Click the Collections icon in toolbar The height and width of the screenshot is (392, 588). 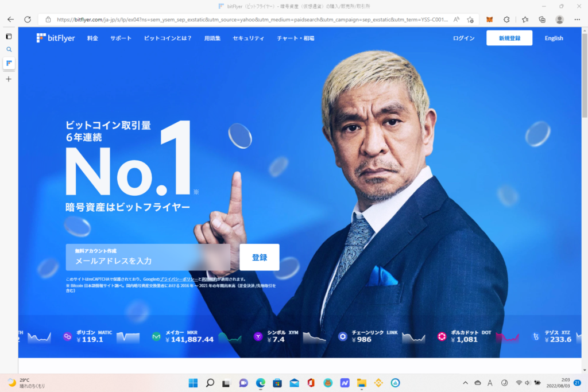tap(542, 20)
